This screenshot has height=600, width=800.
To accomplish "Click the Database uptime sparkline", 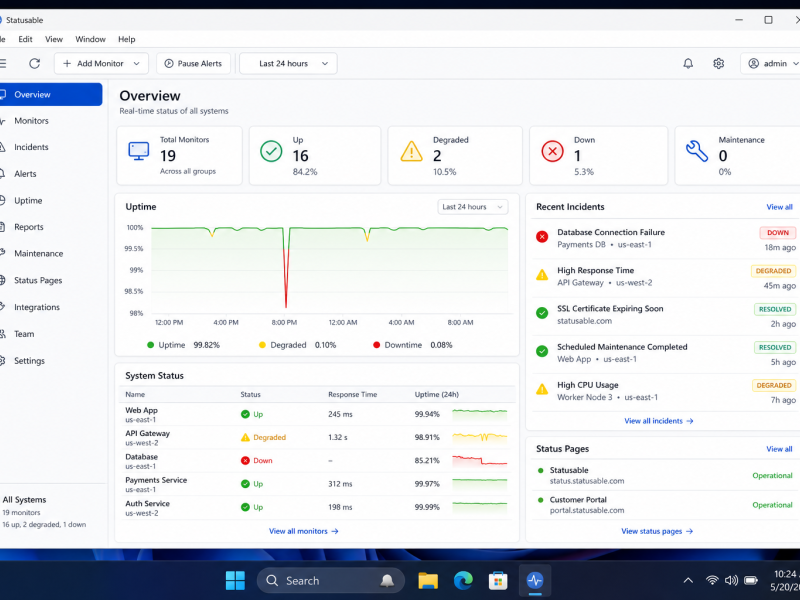I will click(480, 460).
